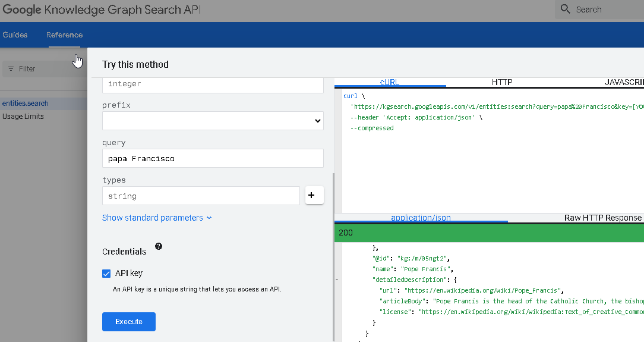Screen dimensions: 644x342
Task: Click the "license" URL line in the response
Action: 512,312
